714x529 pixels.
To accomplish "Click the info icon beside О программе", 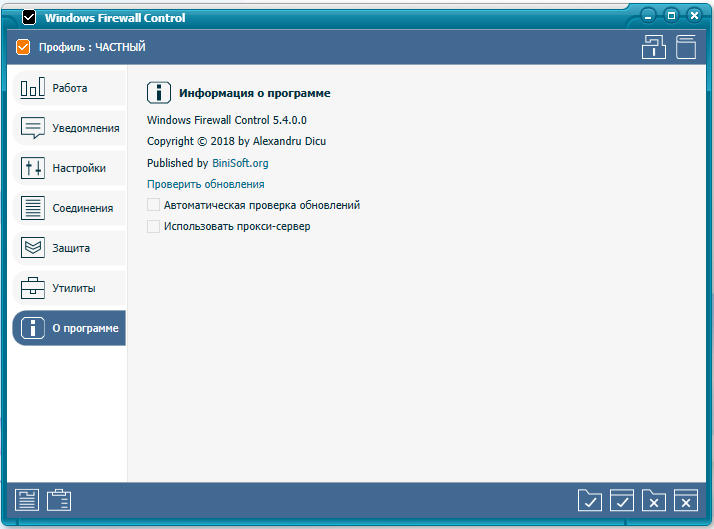I will coord(33,328).
